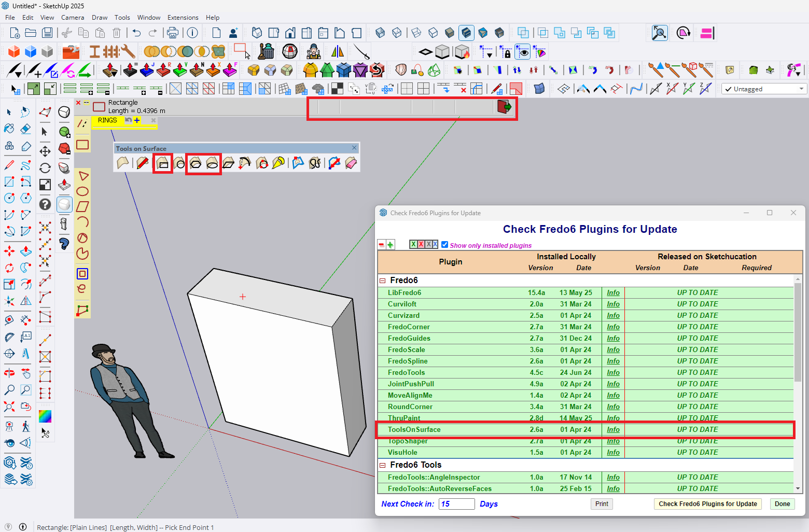Open the black pen tool dropdown

coord(15,69)
